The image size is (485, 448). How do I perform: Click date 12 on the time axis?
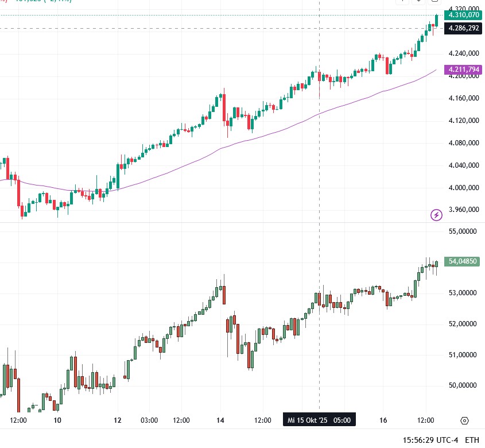[x=118, y=420]
